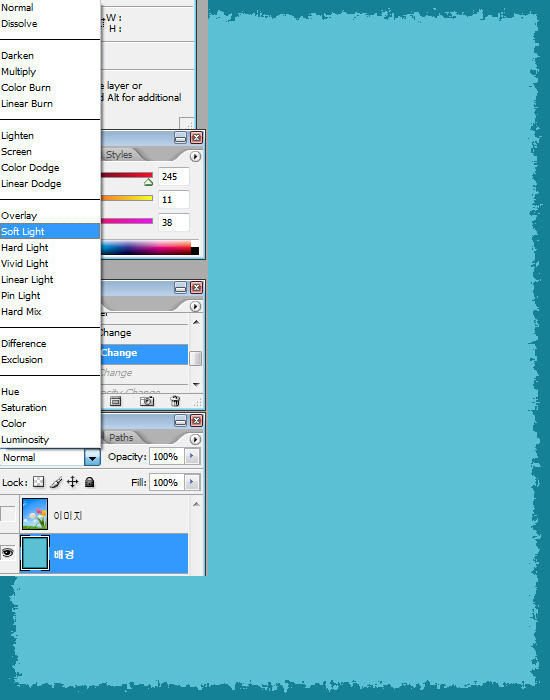The height and width of the screenshot is (700, 550).
Task: Pick Exclusion blend mode
Action: 22,359
